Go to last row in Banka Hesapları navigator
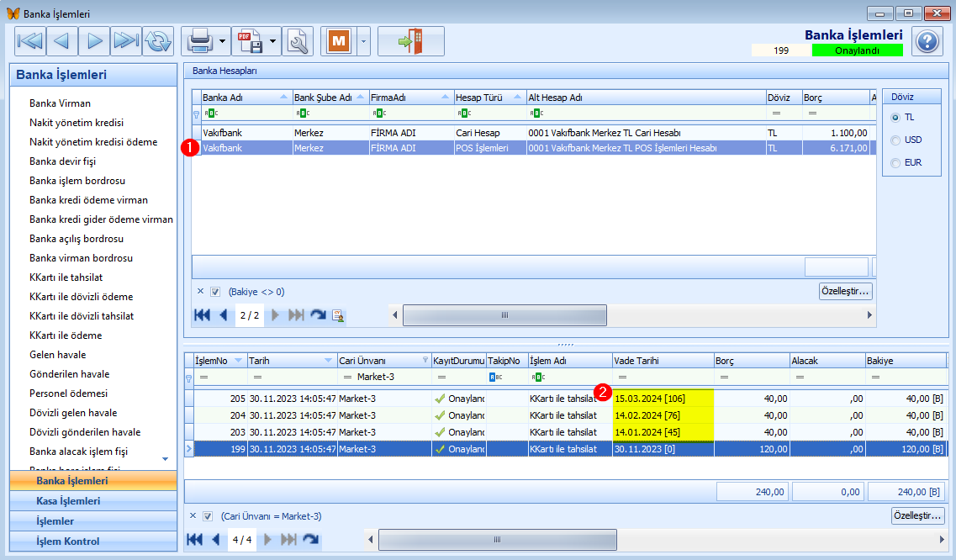The image size is (956, 560). [296, 314]
